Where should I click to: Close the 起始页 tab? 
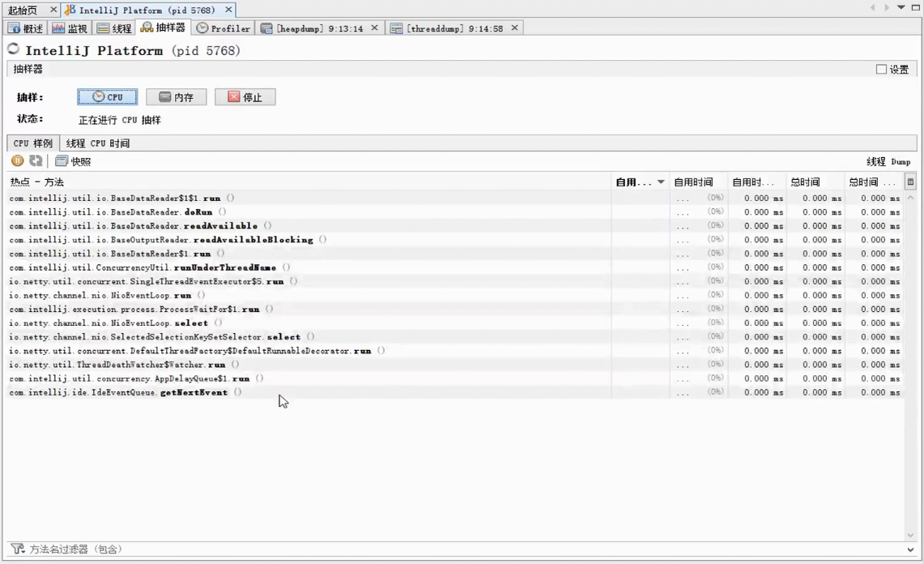pyautogui.click(x=53, y=10)
